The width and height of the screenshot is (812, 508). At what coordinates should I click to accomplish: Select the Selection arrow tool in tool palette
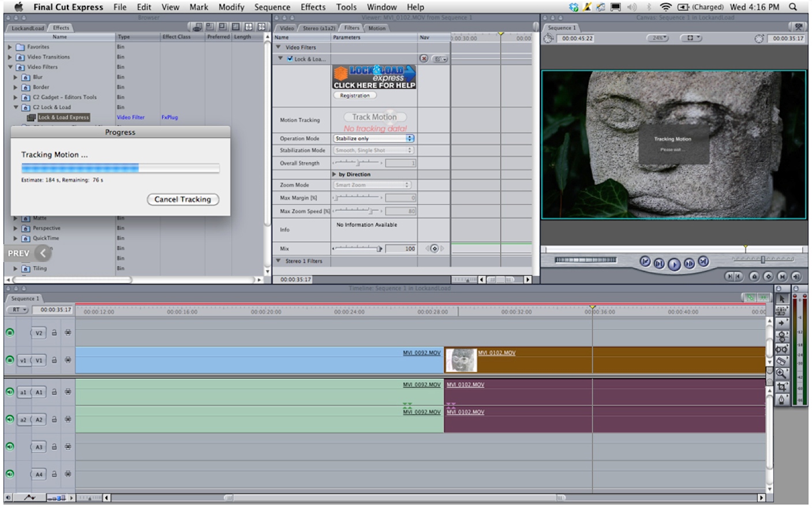coord(782,298)
